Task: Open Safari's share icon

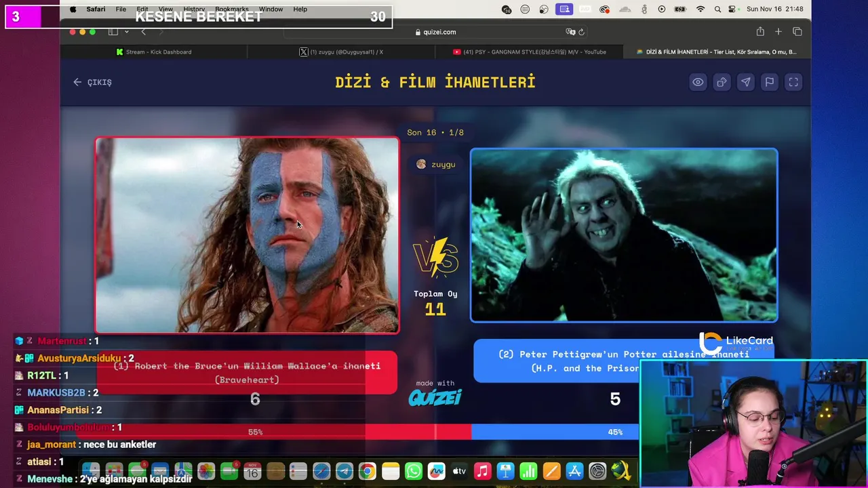Action: [x=760, y=32]
